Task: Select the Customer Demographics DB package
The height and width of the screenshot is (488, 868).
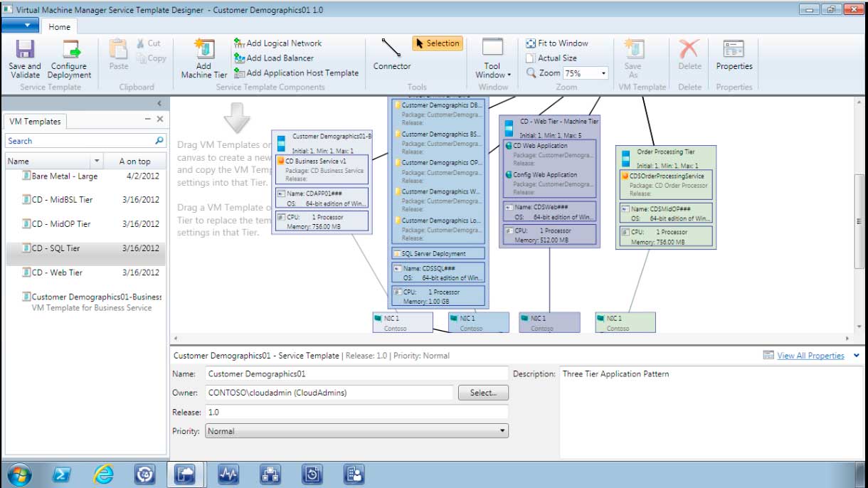Action: click(438, 114)
